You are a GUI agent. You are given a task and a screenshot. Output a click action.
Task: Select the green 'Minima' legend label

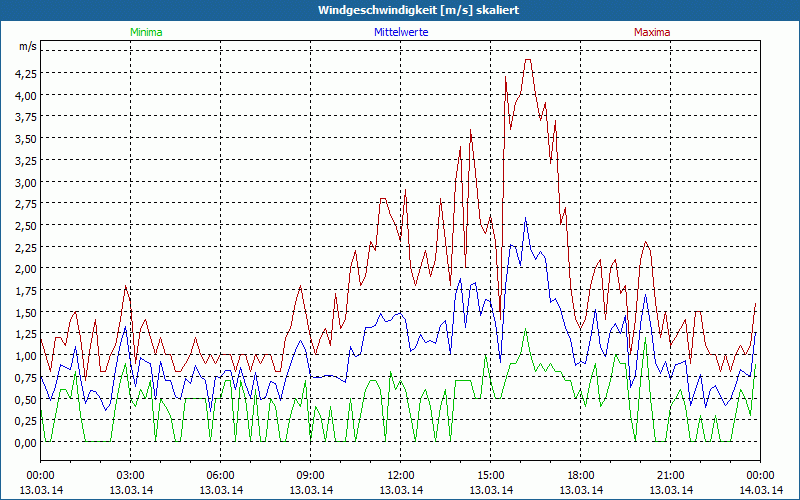[x=146, y=32]
